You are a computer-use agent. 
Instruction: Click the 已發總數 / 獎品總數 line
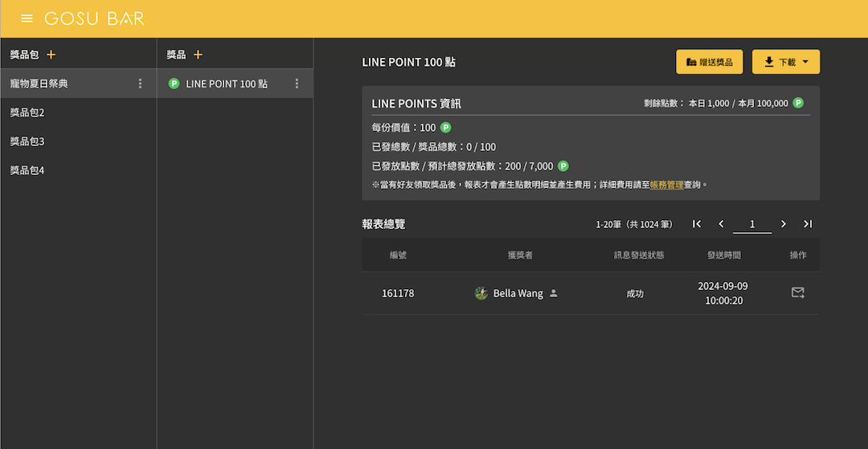(433, 147)
